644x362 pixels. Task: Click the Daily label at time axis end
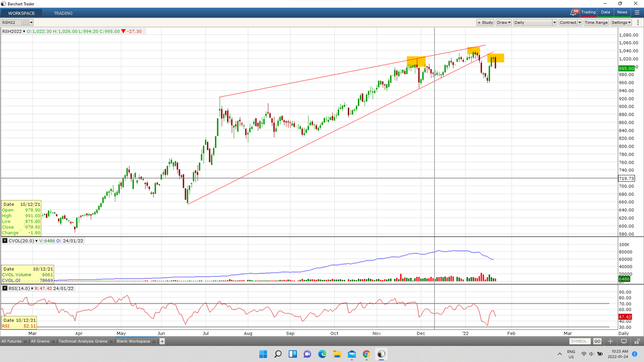click(623, 334)
